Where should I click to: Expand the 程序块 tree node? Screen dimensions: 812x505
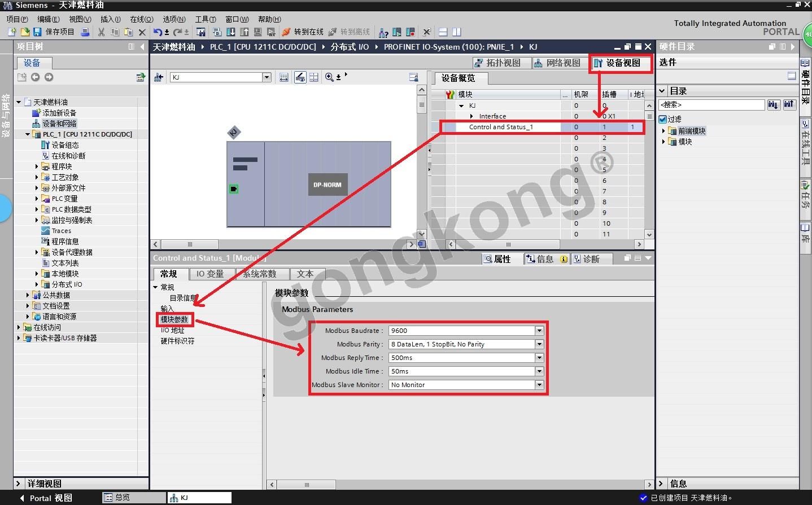(37, 166)
